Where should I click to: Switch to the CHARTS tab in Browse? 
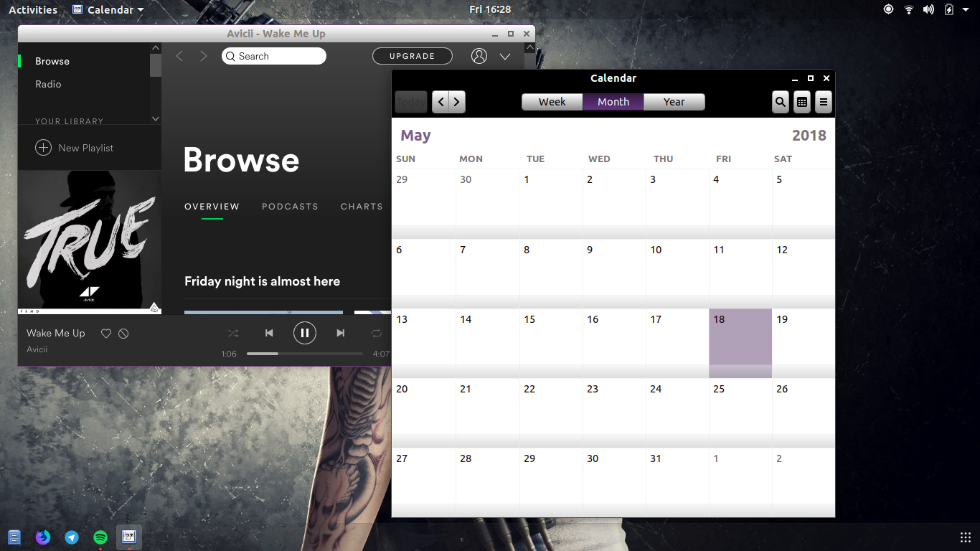coord(362,207)
